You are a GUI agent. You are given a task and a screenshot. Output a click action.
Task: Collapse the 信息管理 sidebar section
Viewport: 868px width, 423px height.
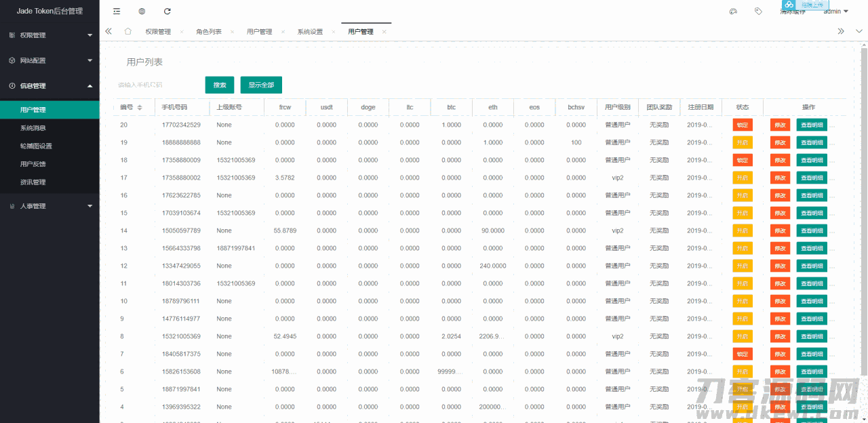tap(50, 85)
